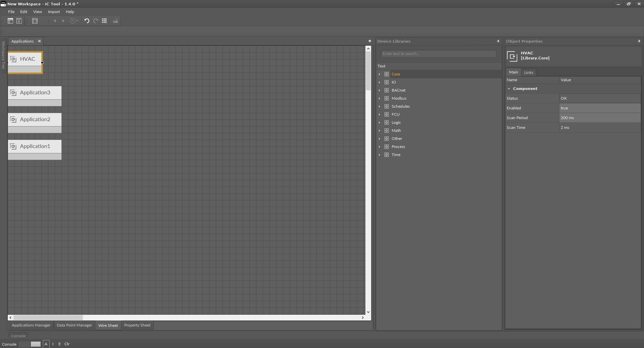Click the horizontal scrollbar of wire sheet

pos(48,317)
